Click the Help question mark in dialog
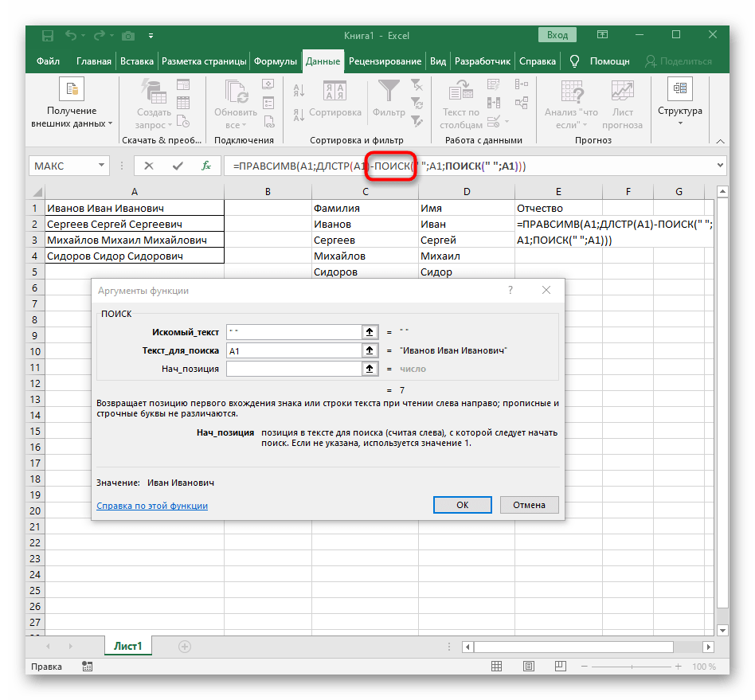Image resolution: width=755 pixels, height=700 pixels. point(510,291)
